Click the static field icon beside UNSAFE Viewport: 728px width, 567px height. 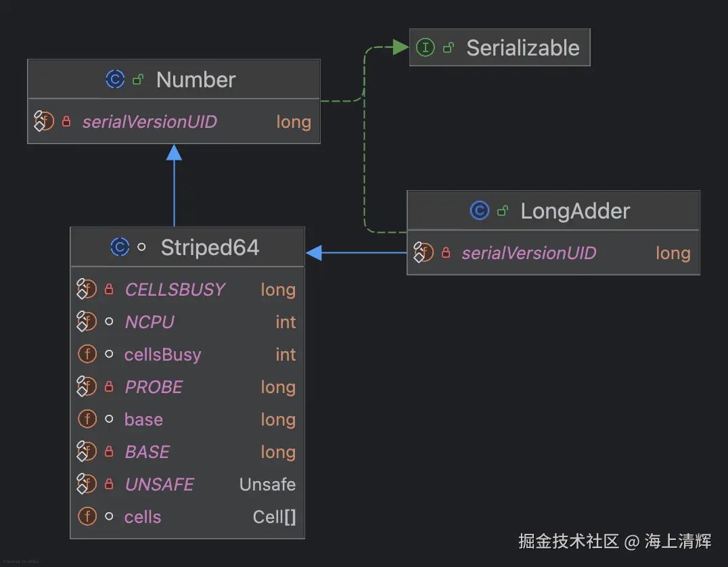click(x=87, y=484)
